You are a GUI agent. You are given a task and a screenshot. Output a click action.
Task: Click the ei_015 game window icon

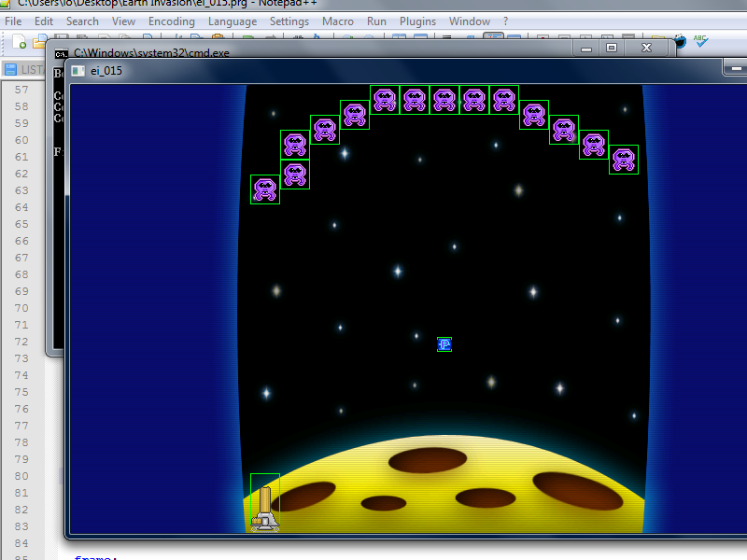[x=78, y=70]
